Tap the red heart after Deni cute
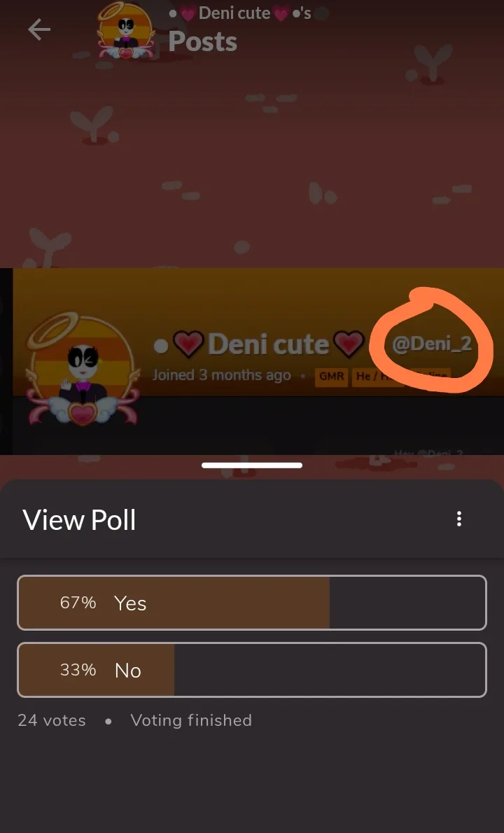The width and height of the screenshot is (504, 833). (x=349, y=344)
